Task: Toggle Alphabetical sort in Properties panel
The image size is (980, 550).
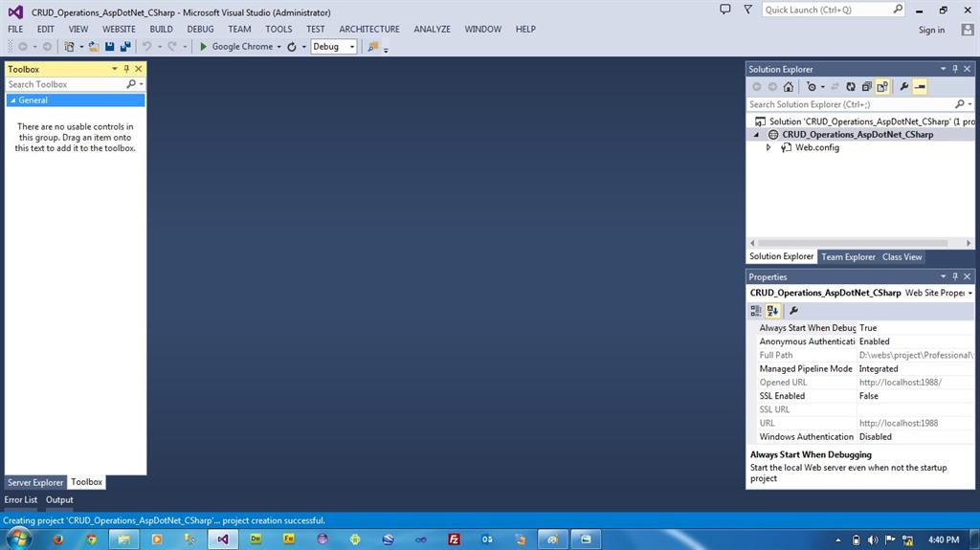Action: pos(773,310)
